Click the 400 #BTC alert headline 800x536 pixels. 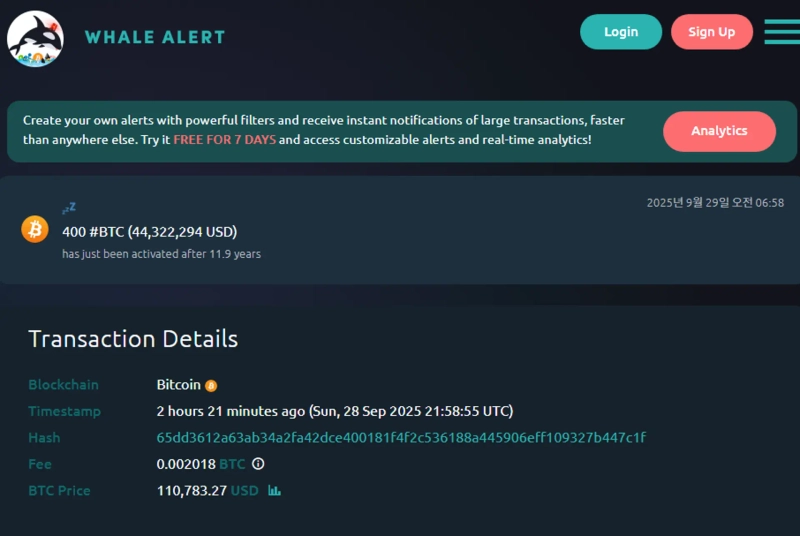coord(150,232)
